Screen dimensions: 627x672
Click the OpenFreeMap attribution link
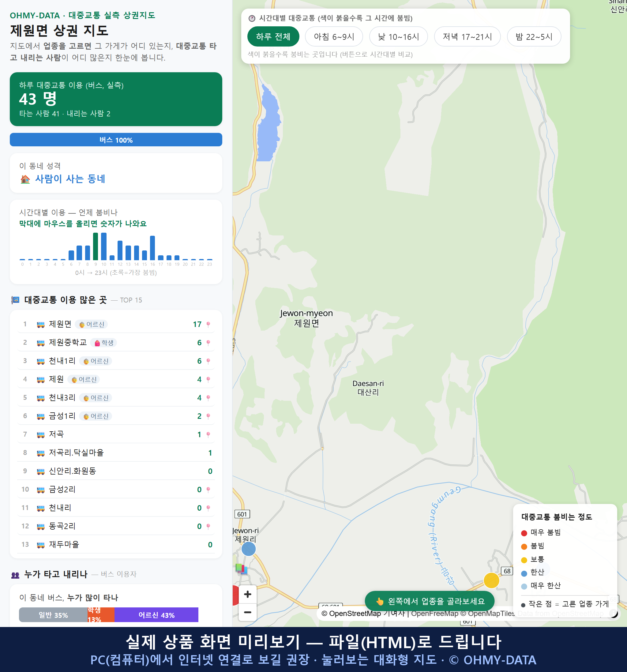435,614
